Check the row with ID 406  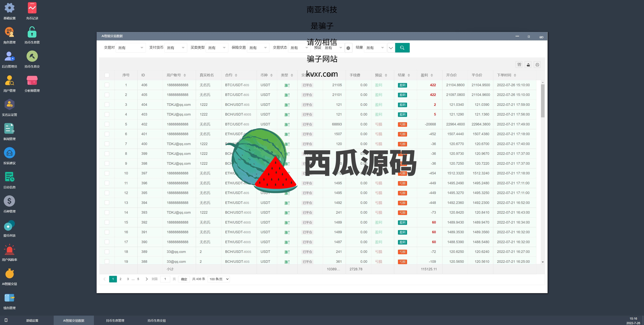click(x=107, y=85)
